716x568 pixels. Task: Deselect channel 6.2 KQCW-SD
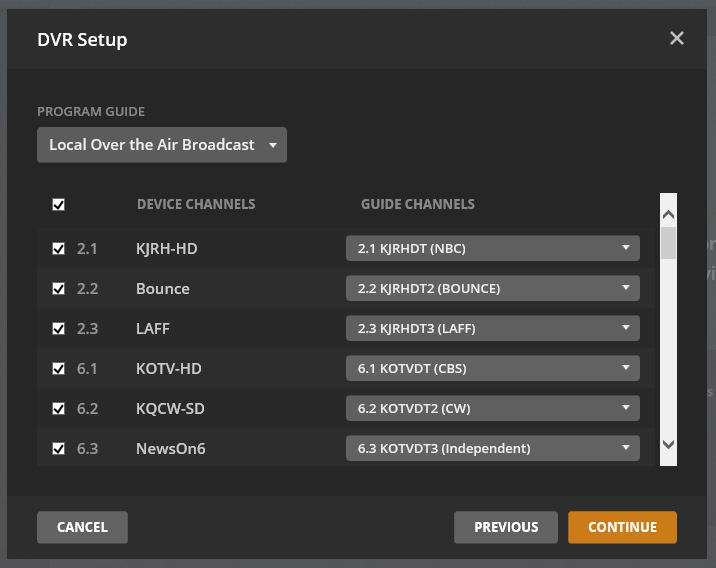[x=59, y=408]
